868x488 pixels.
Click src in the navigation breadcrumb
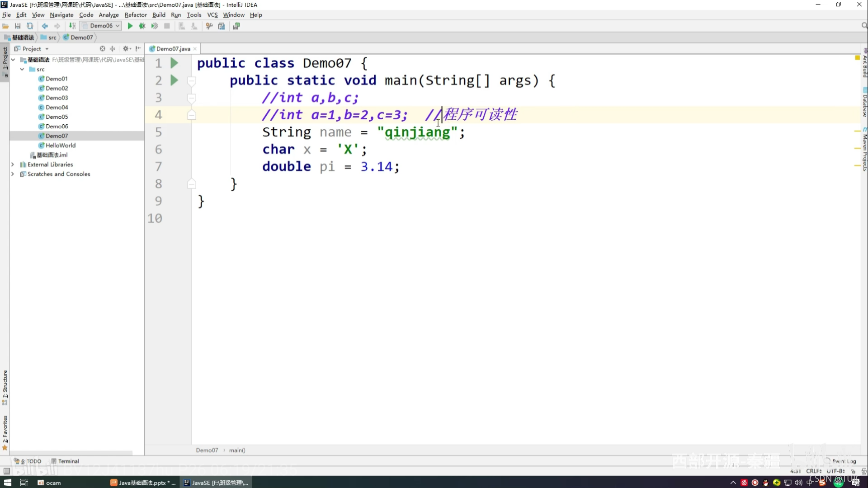coord(49,38)
